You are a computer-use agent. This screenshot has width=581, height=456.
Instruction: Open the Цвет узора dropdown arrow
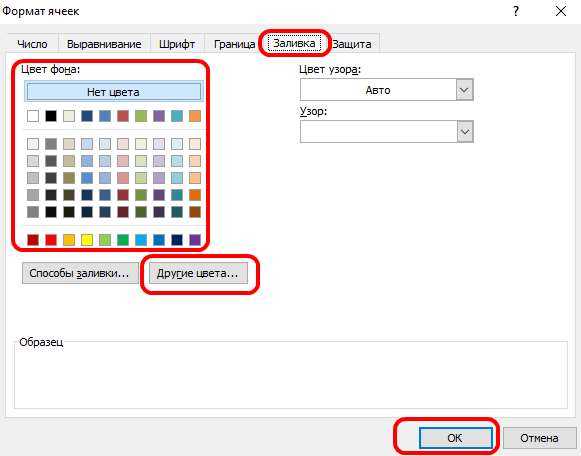click(464, 90)
